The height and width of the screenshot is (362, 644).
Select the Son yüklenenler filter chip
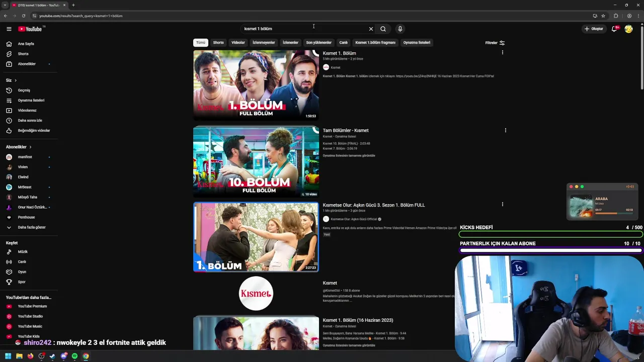319,43
